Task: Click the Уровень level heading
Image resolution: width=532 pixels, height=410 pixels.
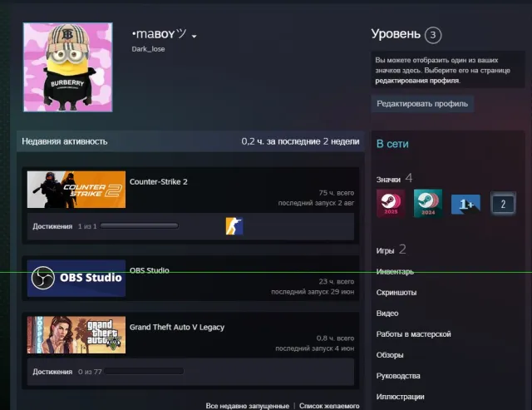Action: tap(396, 34)
